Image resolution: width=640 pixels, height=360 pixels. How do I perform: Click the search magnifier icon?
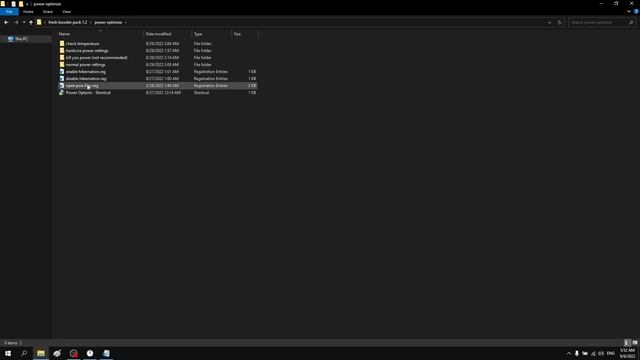[x=631, y=22]
